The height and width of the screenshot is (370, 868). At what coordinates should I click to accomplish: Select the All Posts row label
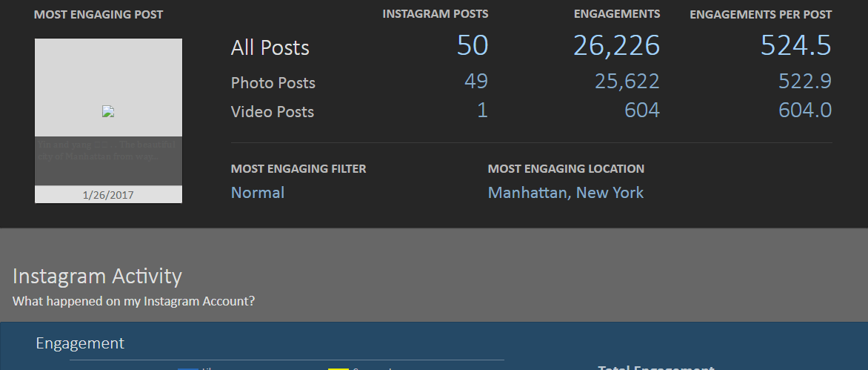coord(270,48)
